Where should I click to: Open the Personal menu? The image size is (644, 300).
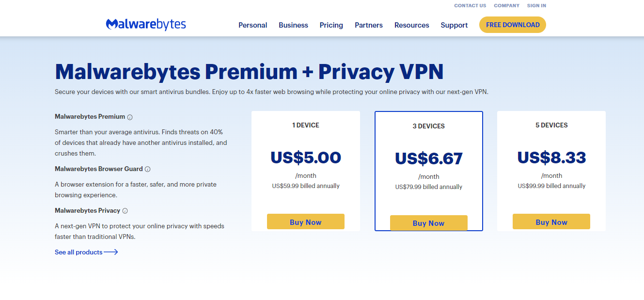[x=253, y=25]
